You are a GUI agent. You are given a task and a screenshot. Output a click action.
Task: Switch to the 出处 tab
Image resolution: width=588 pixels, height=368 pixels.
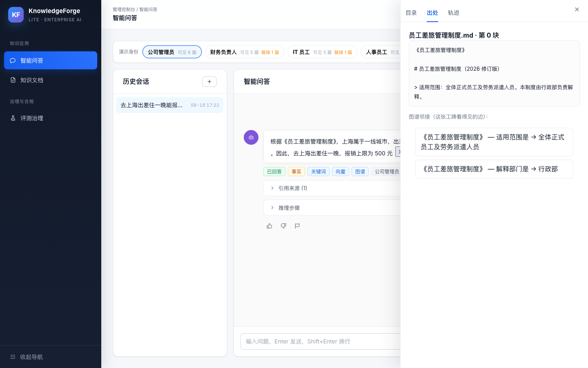pos(432,13)
